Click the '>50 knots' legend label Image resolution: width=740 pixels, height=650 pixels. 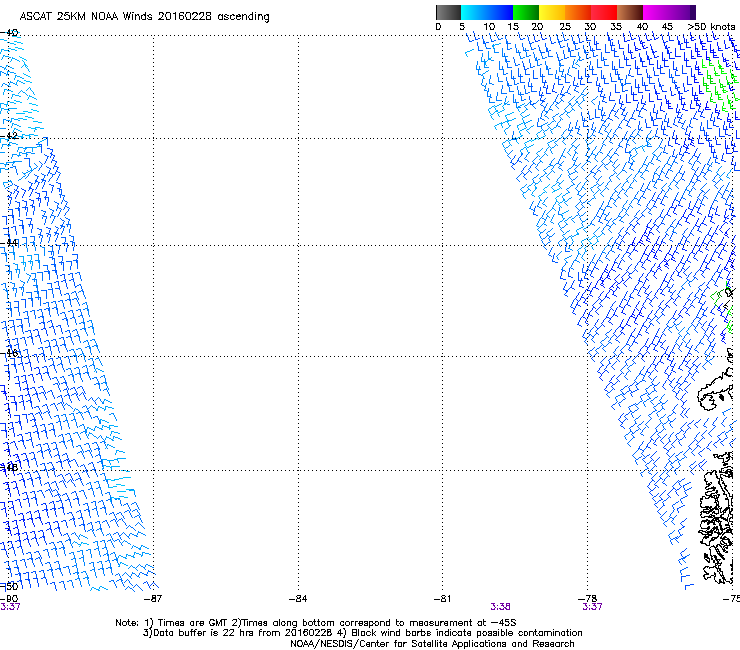711,27
